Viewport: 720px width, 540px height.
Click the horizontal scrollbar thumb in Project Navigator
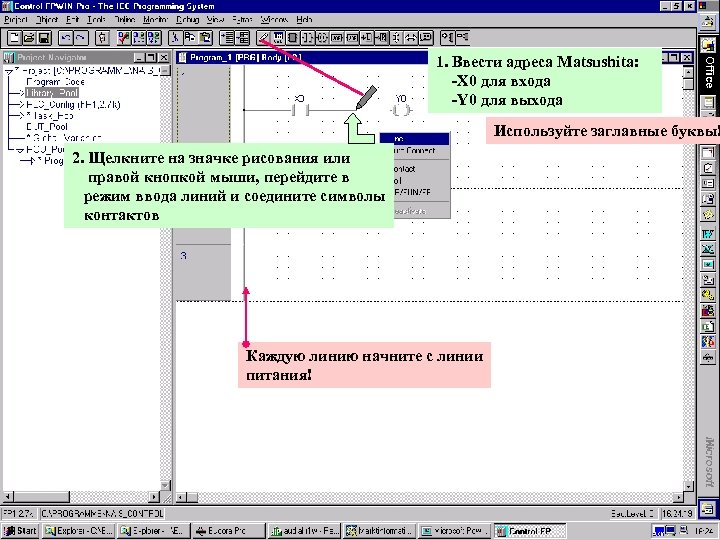[x=40, y=497]
